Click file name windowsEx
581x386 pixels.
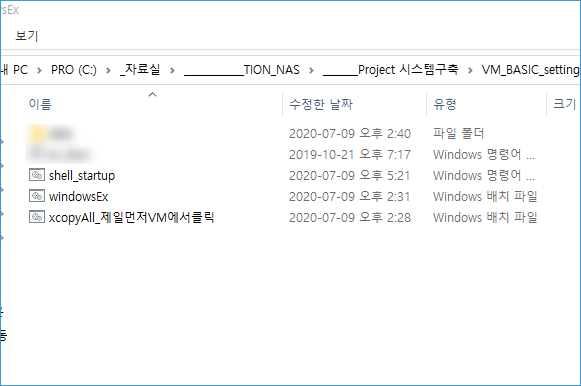click(x=79, y=196)
